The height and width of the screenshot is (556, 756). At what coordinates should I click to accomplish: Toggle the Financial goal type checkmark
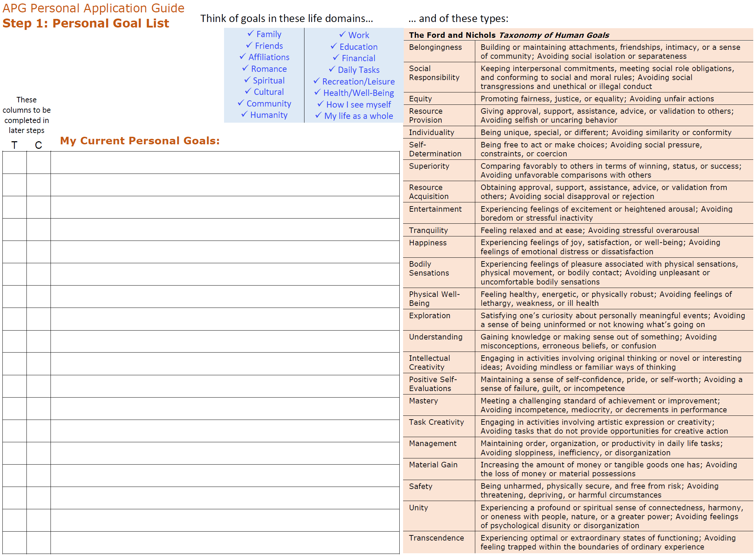pyautogui.click(x=358, y=58)
